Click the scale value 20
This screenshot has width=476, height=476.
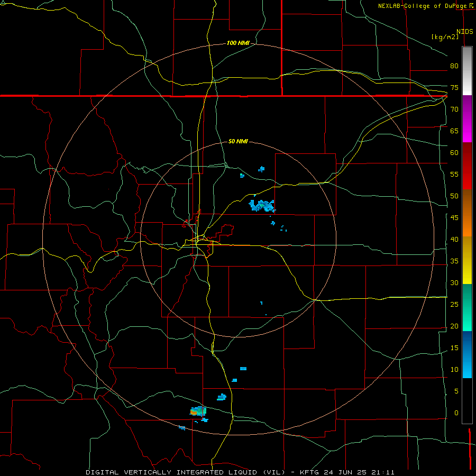coord(454,326)
